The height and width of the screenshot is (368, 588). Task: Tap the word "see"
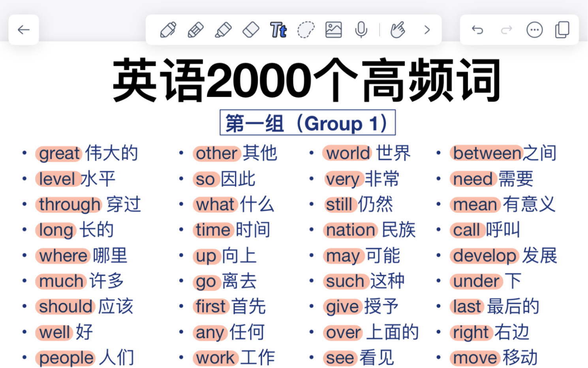[x=340, y=358]
